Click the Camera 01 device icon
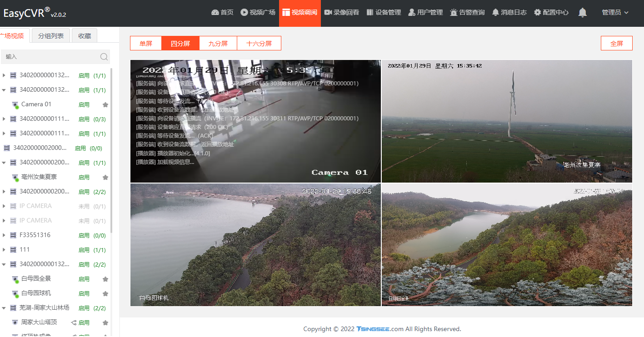 point(15,104)
